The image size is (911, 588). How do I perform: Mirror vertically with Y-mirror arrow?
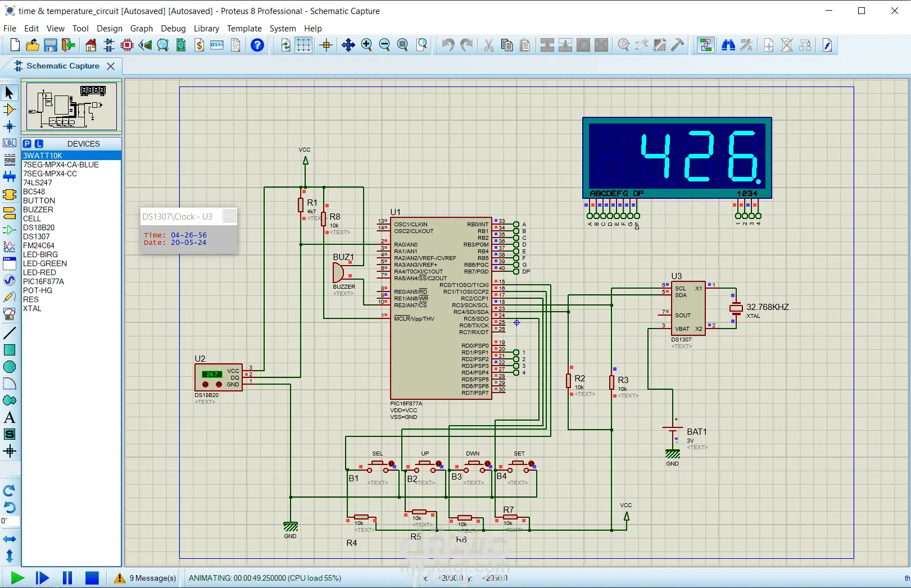(x=10, y=556)
